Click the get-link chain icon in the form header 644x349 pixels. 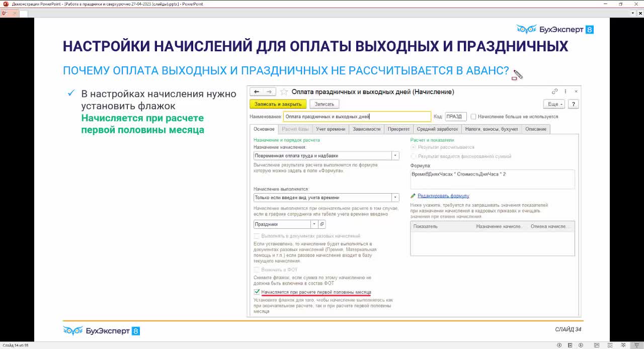pos(554,92)
